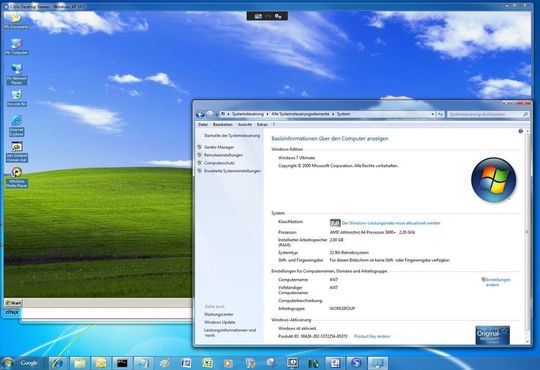Viewport: 540px width, 370px height.
Task: Click Systemsteuerung in the breadcrumb
Action: click(x=248, y=114)
